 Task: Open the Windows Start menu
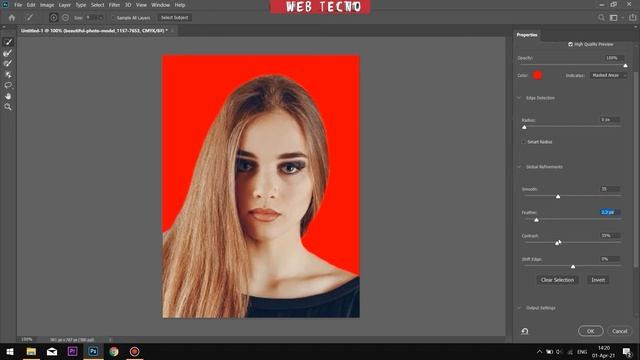click(x=10, y=351)
